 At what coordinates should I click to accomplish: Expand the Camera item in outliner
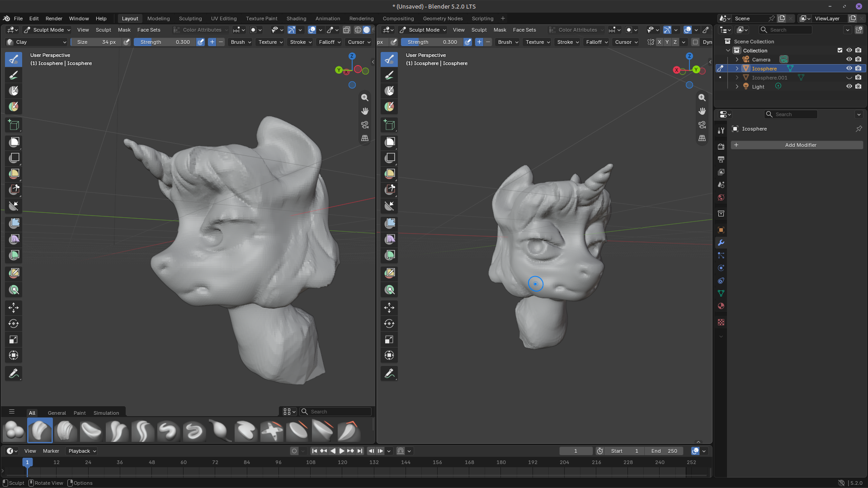tap(737, 59)
